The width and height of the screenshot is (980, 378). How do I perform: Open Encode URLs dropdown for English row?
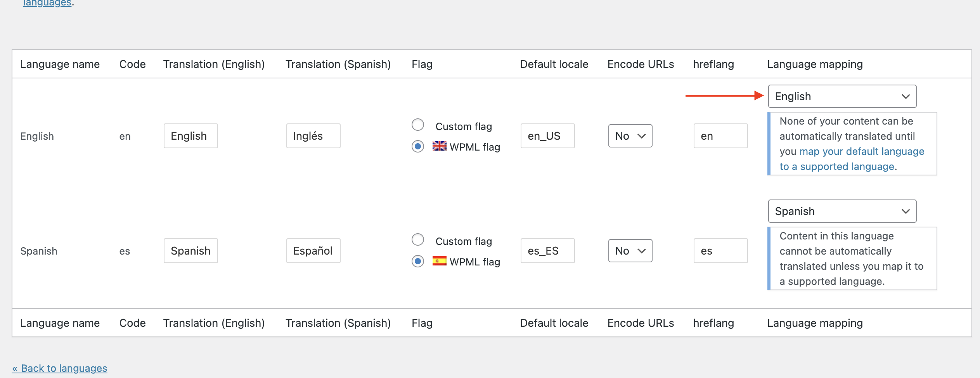point(630,136)
